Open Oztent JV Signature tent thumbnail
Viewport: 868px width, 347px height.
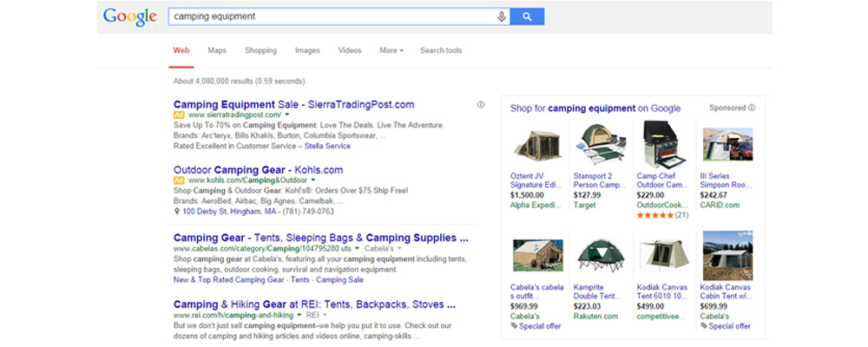(x=538, y=146)
